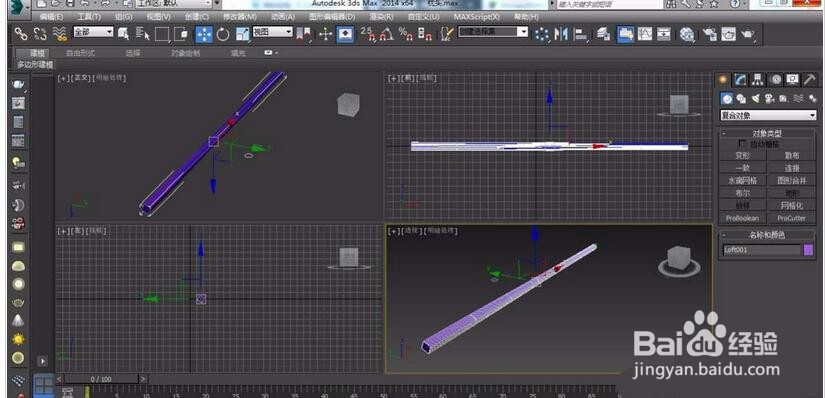
Task: Open the Render Setup dialog
Action: [x=710, y=34]
